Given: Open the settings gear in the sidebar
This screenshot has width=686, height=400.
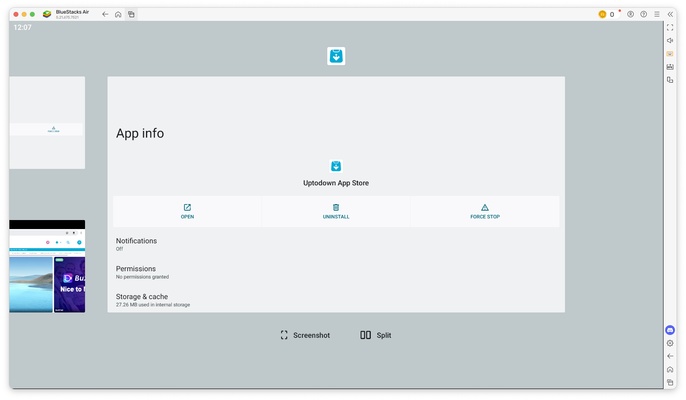Looking at the screenshot, I should tap(670, 343).
